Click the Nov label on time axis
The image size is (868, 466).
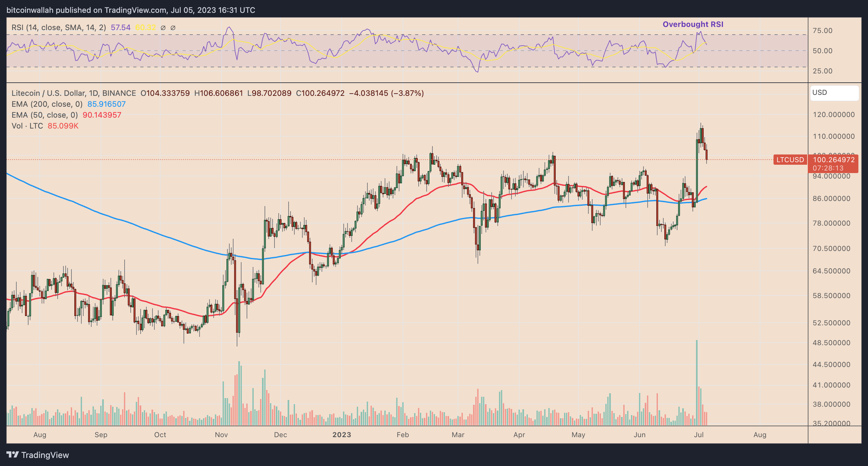pyautogui.click(x=221, y=435)
